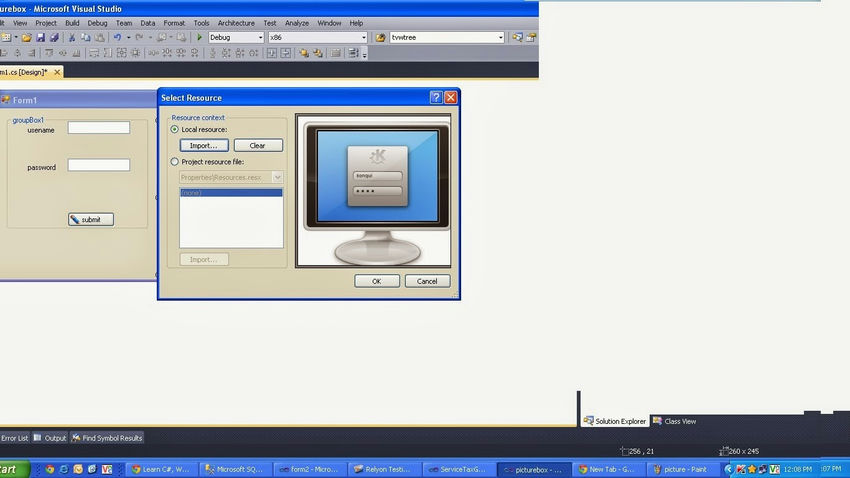Screen dimensions: 850x478
Task: Click the Bring to Front icon
Action: (304, 53)
